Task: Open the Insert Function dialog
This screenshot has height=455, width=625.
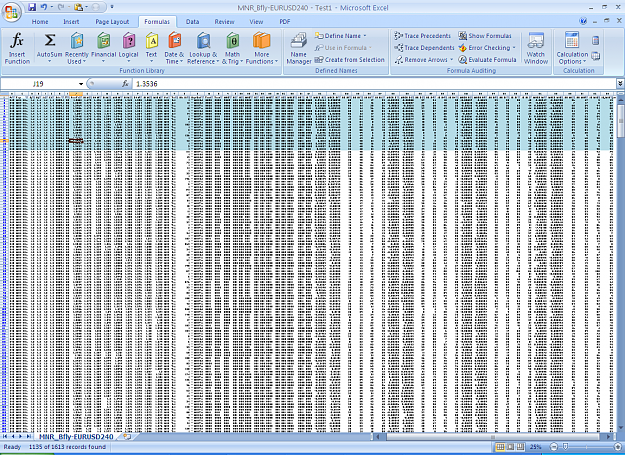Action: click(17, 48)
